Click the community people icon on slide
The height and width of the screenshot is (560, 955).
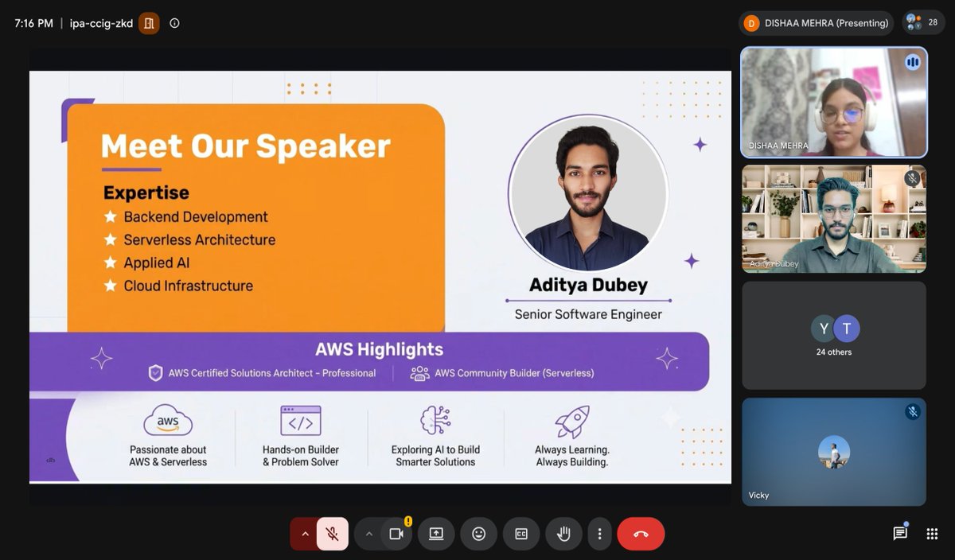[419, 373]
